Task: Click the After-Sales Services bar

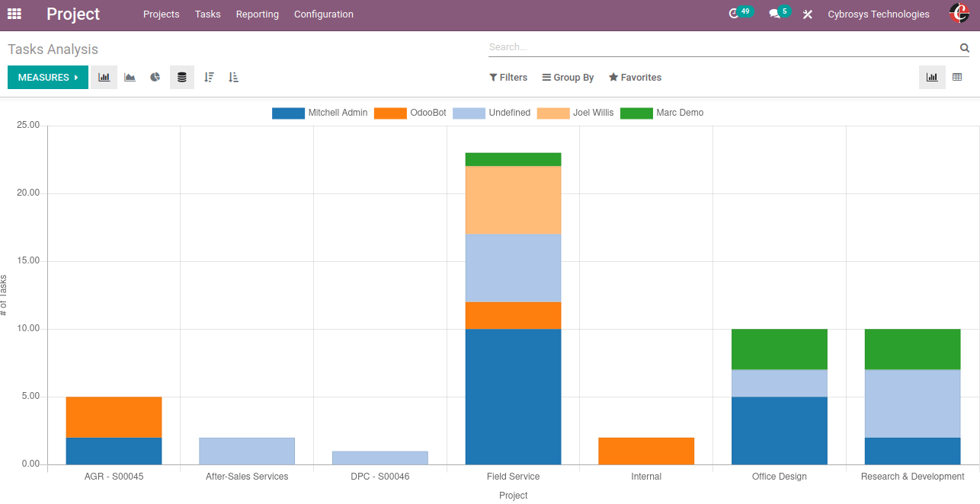Action: (x=247, y=451)
